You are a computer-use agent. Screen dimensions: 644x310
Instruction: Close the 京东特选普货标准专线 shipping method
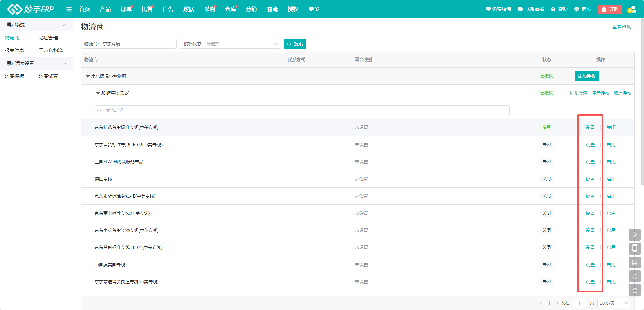pyautogui.click(x=611, y=127)
